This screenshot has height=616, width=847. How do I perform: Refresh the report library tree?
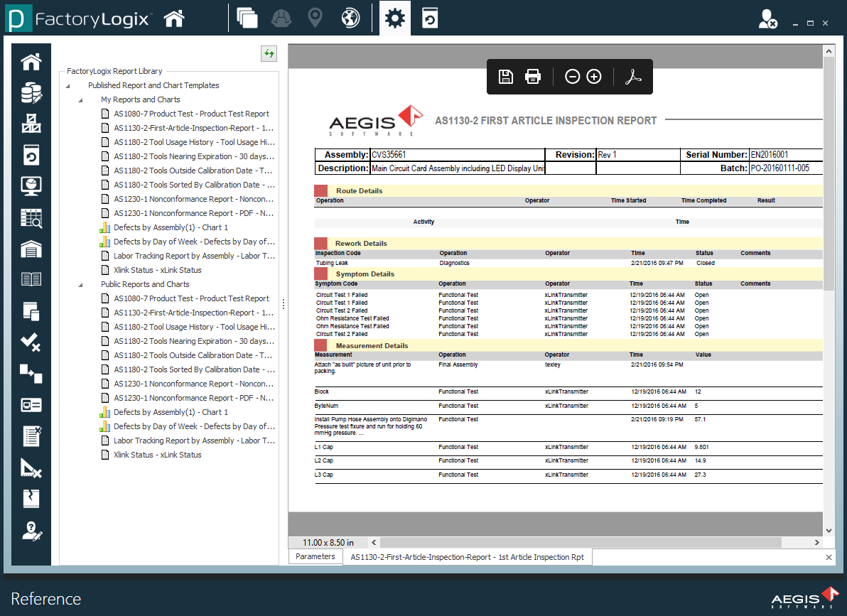(x=269, y=54)
